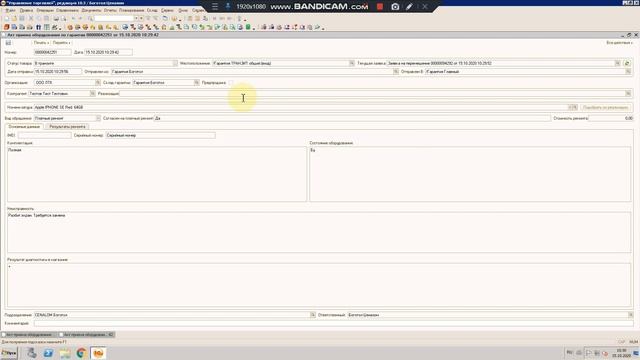Open the Документы menu
The height and width of the screenshot is (360, 640).
pos(91,10)
